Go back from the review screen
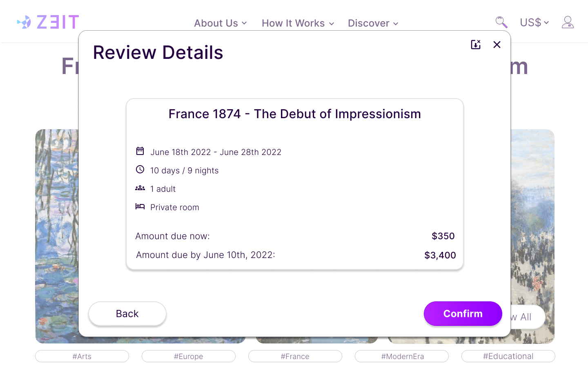This screenshot has height=368, width=588. pos(127,314)
